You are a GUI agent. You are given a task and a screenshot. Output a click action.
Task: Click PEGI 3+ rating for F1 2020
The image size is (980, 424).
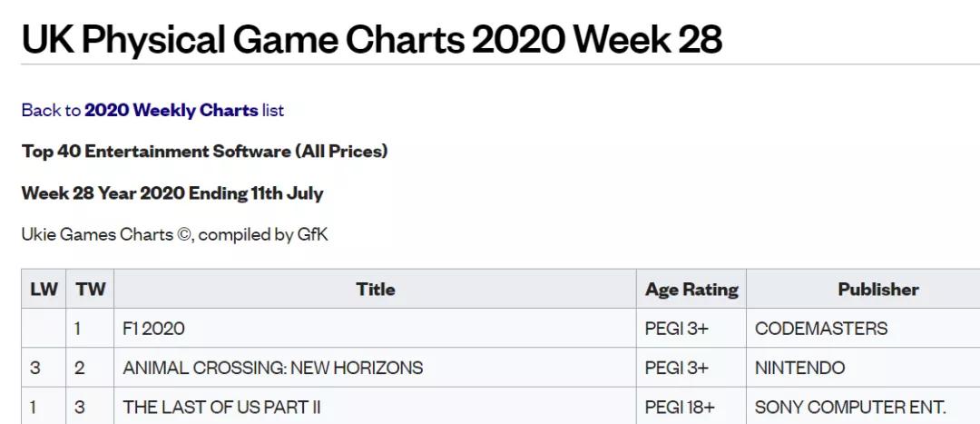point(691,329)
